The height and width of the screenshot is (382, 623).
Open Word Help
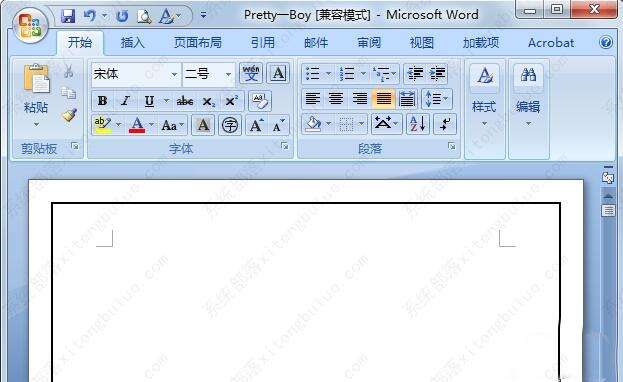[606, 42]
